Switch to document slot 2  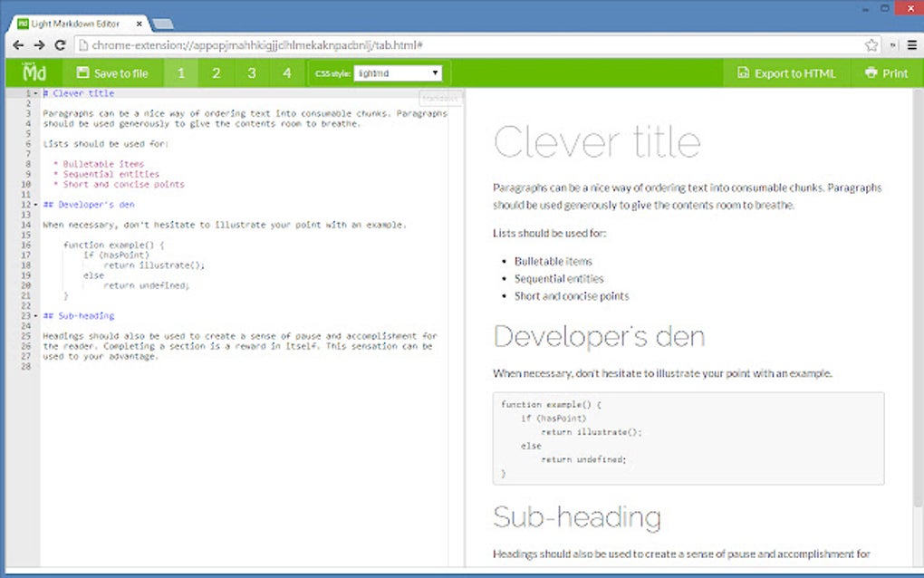tap(216, 72)
